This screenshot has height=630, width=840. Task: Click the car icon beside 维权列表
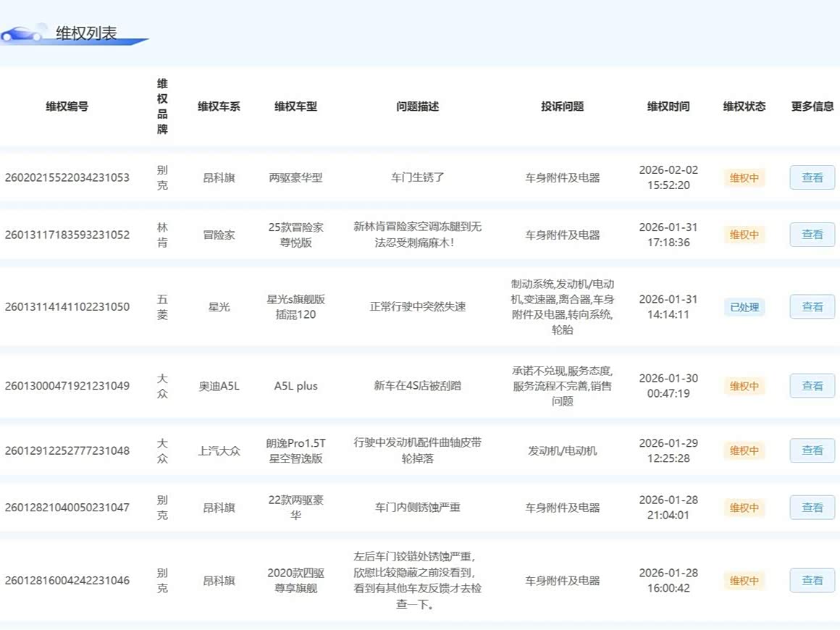tap(22, 33)
